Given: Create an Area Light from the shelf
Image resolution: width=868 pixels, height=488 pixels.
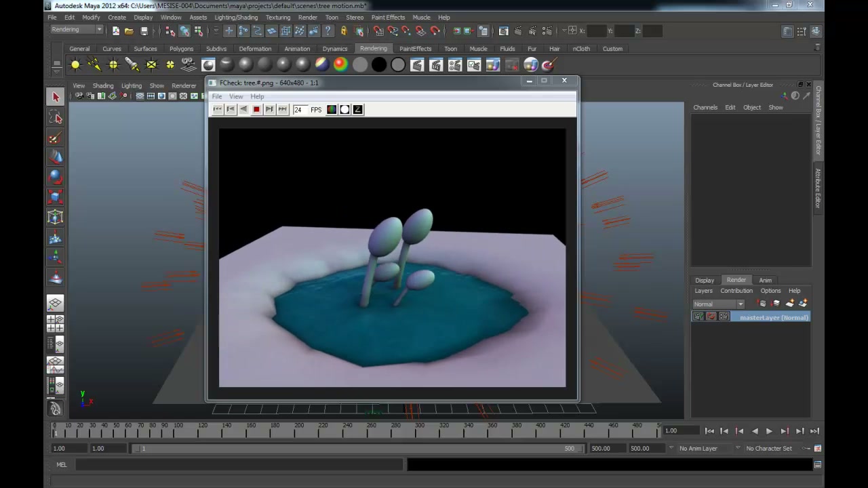Looking at the screenshot, I should tap(151, 65).
